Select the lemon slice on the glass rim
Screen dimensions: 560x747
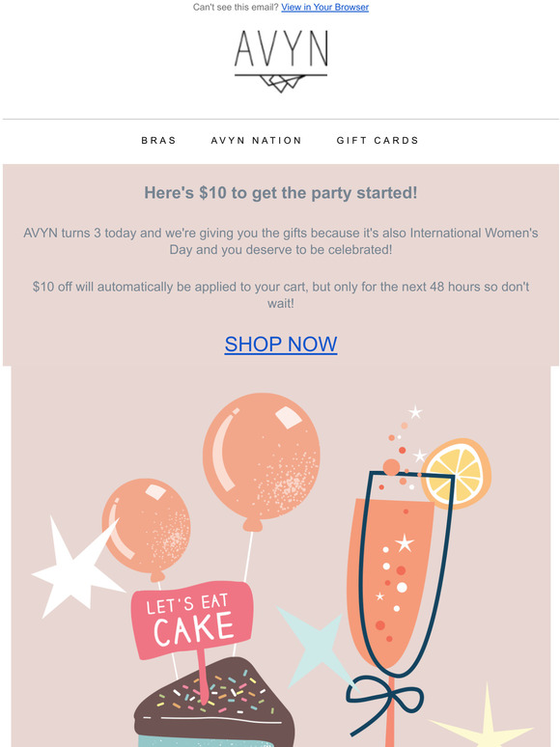(457, 474)
